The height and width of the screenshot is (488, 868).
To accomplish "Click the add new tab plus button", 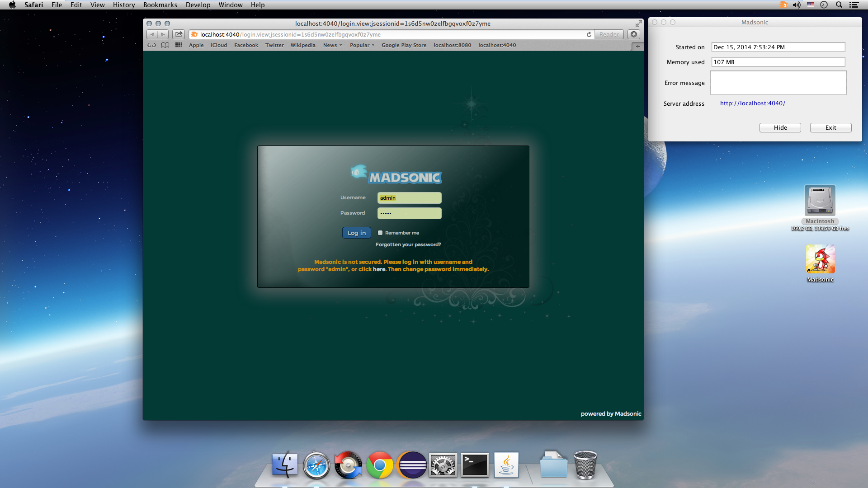I will [637, 46].
